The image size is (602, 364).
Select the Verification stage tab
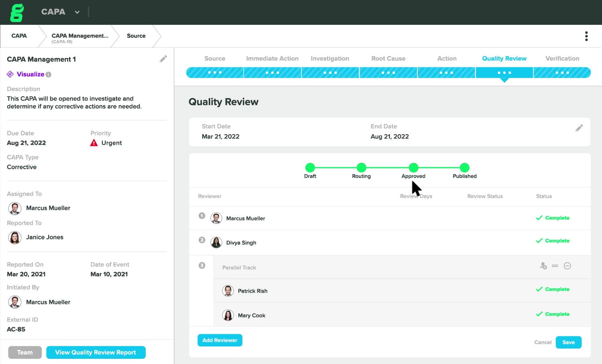tap(562, 59)
